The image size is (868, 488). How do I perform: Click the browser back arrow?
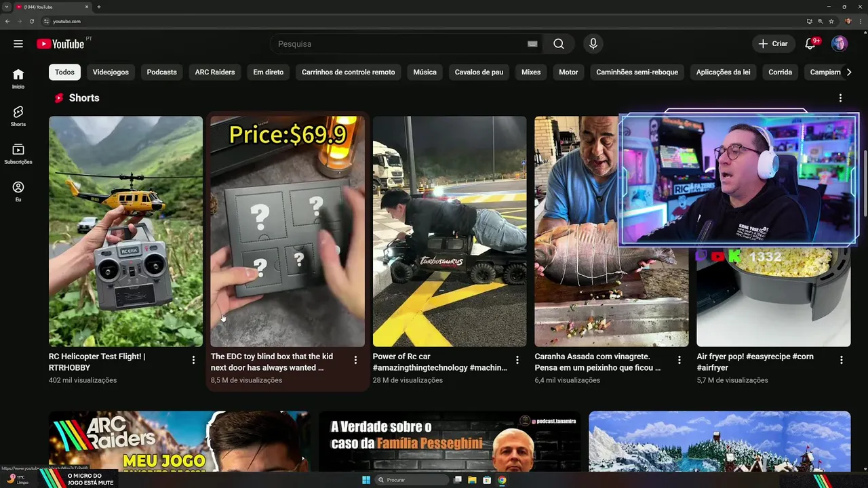7,21
